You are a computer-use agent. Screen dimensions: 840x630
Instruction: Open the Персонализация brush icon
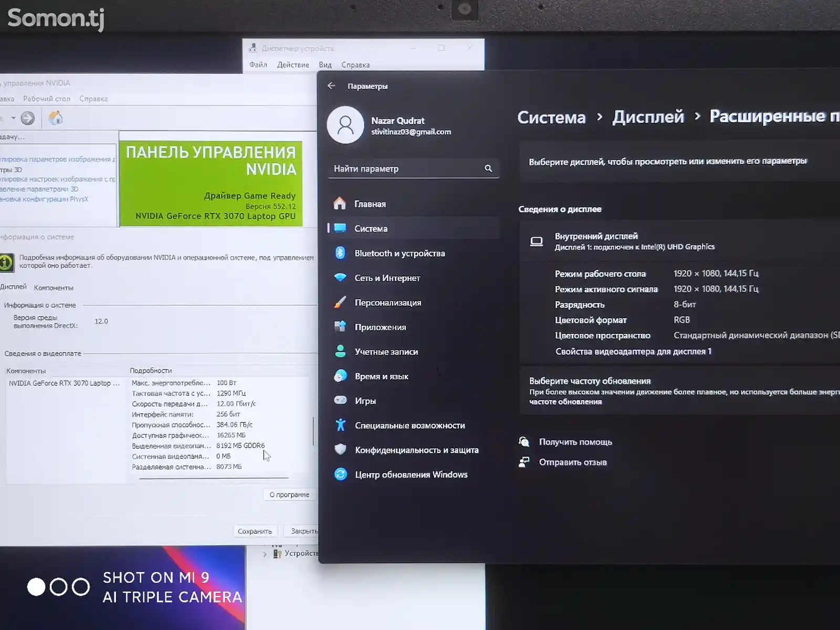tap(340, 302)
